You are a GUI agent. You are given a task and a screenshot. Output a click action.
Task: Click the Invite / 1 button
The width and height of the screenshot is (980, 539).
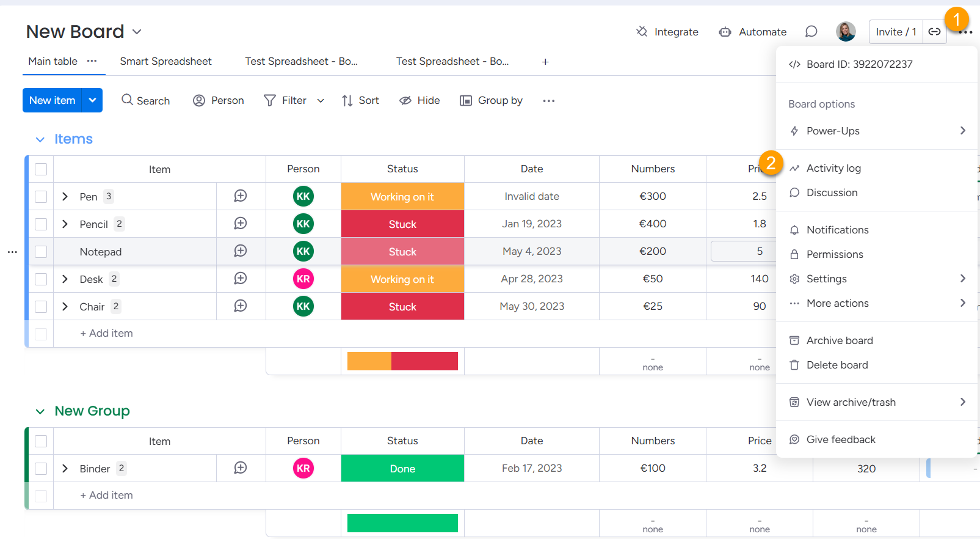[896, 32]
